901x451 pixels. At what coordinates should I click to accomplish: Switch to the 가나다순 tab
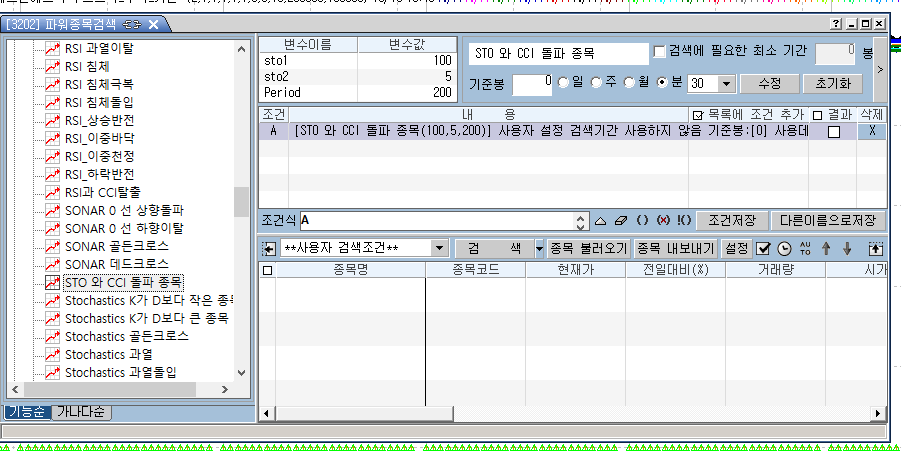(x=82, y=412)
